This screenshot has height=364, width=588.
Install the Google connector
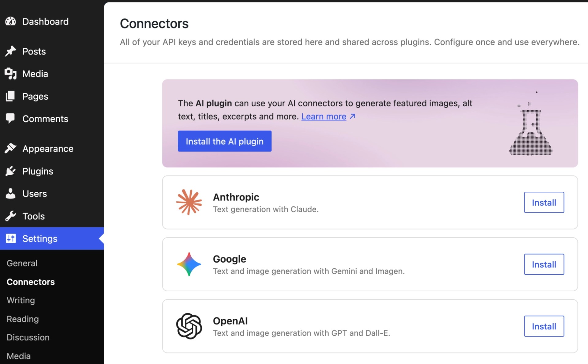(x=544, y=264)
